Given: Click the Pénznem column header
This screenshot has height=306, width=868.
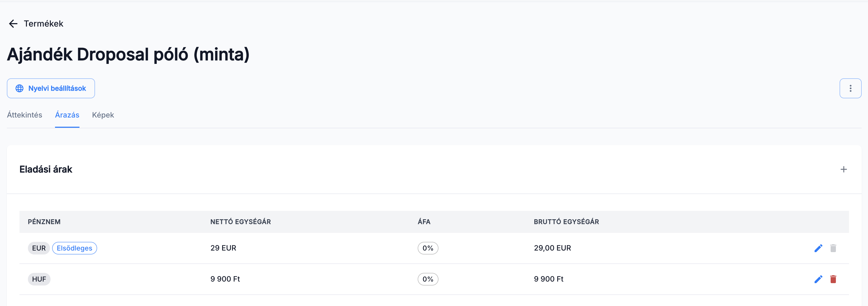Looking at the screenshot, I should click(x=44, y=222).
